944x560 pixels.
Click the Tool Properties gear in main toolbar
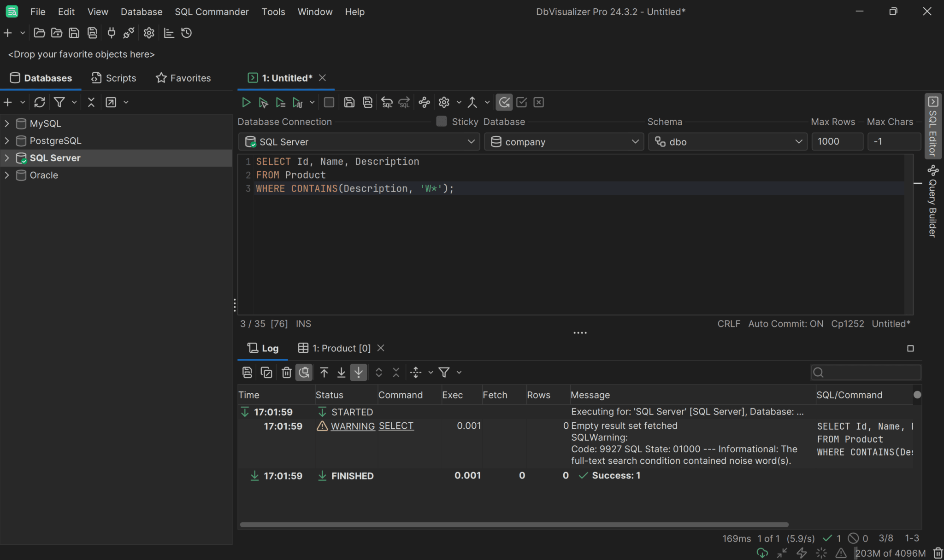(148, 33)
